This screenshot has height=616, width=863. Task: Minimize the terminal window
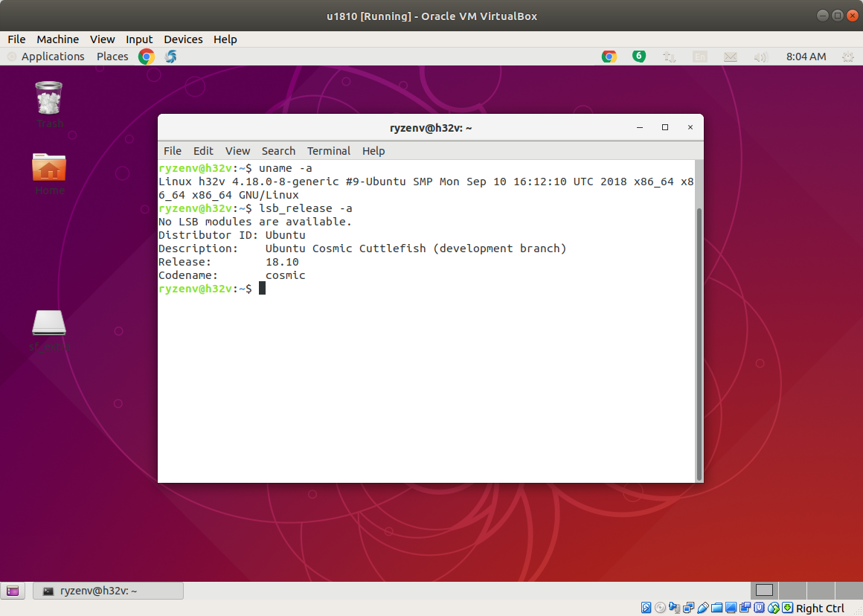[640, 127]
